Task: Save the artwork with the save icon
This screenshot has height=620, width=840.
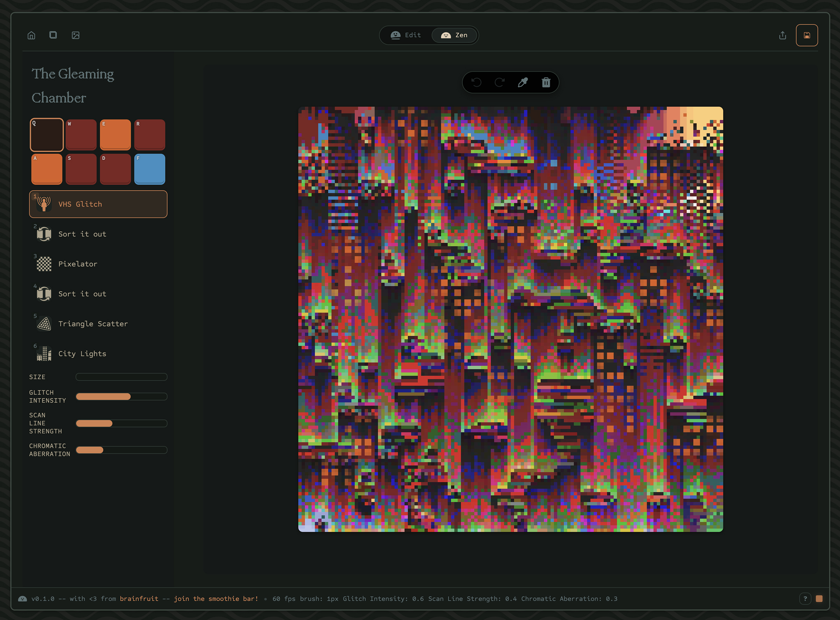Action: click(x=807, y=35)
